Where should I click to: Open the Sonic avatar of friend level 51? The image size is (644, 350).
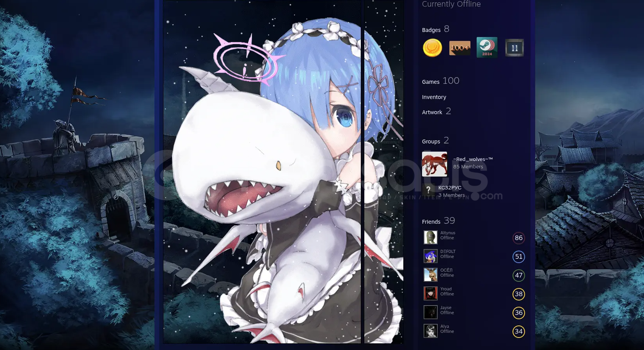431,256
